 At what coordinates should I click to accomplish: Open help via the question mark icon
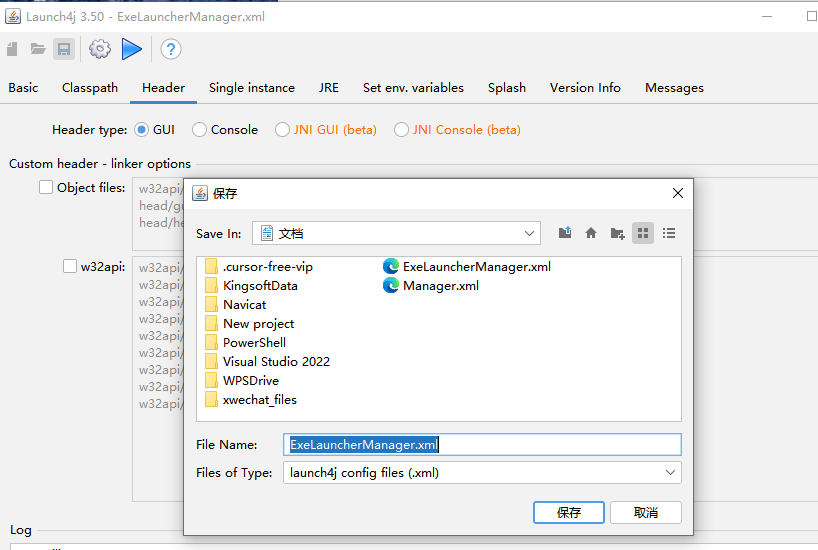(x=171, y=49)
